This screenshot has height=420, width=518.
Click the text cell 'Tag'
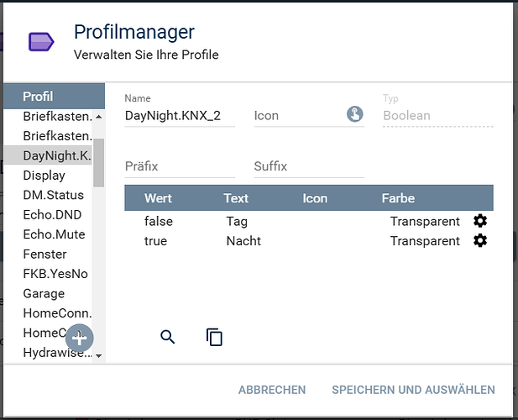point(237,222)
